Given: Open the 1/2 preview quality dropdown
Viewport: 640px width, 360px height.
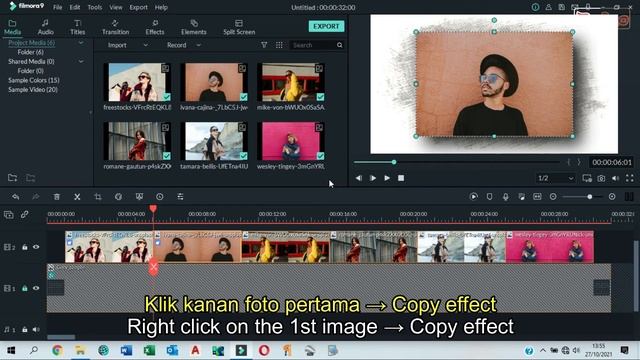Looking at the screenshot, I should click(556, 178).
